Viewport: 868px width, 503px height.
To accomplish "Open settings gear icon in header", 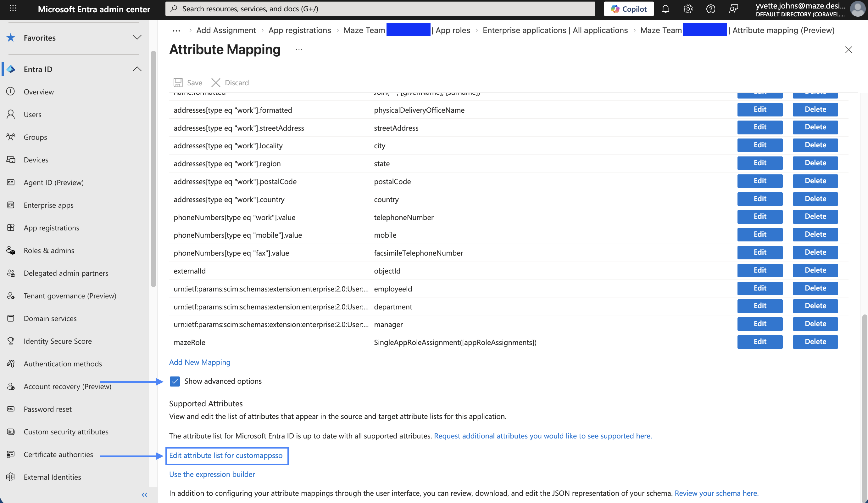I will pyautogui.click(x=688, y=9).
